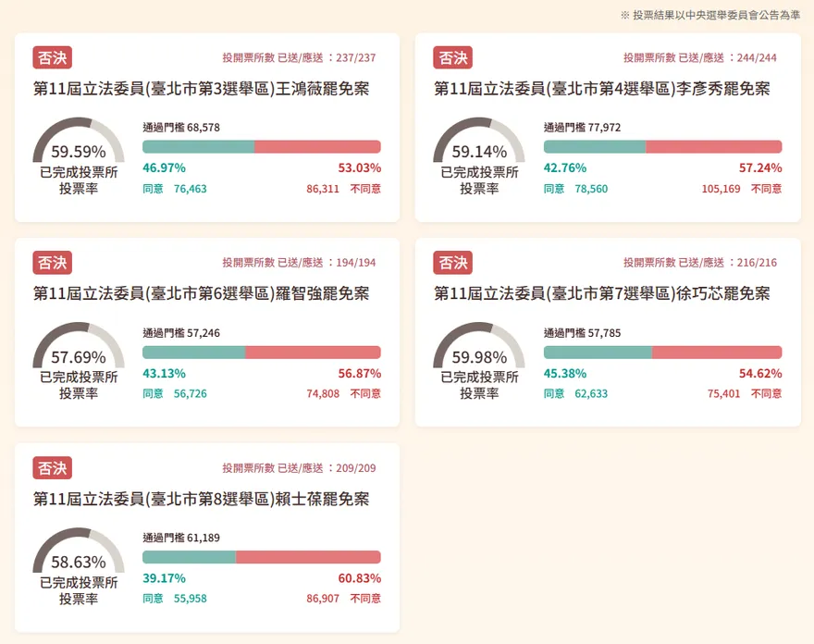Open the 臺北市第7選舉區 徐巧芯罷免案 title
Image resolution: width=814 pixels, height=644 pixels.
(x=601, y=293)
